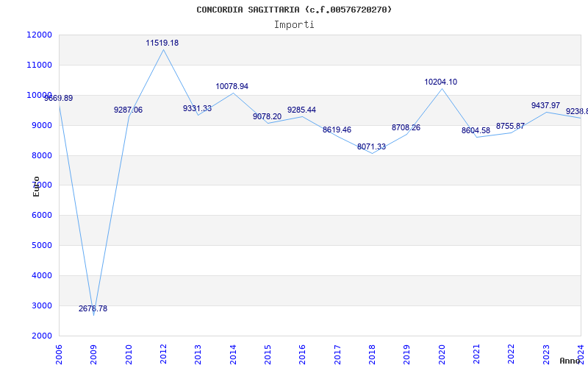This screenshot has width=588, height=368.
Task: Click the 2021 year axis label
Action: (x=476, y=355)
